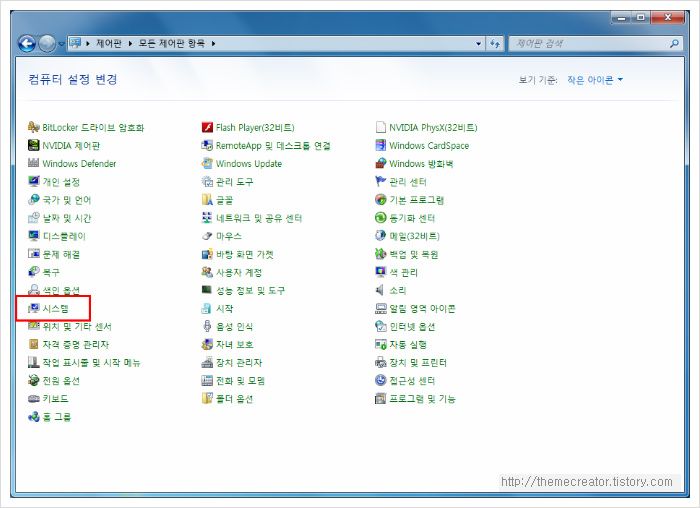Open BitLocker 드라이브 암호화 icon

point(33,128)
